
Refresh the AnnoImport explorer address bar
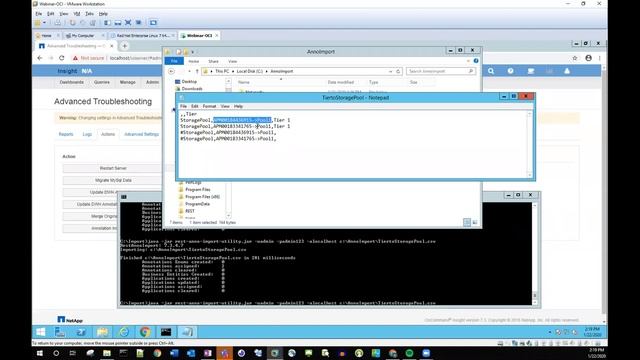point(398,71)
